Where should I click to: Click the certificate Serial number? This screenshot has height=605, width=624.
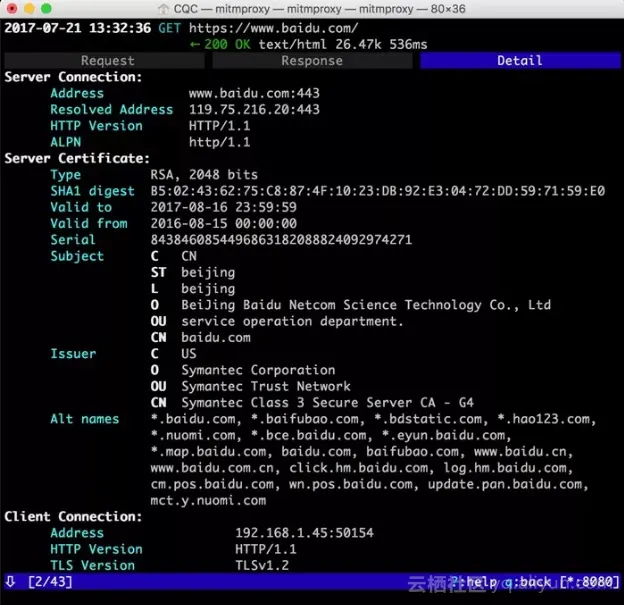point(281,240)
